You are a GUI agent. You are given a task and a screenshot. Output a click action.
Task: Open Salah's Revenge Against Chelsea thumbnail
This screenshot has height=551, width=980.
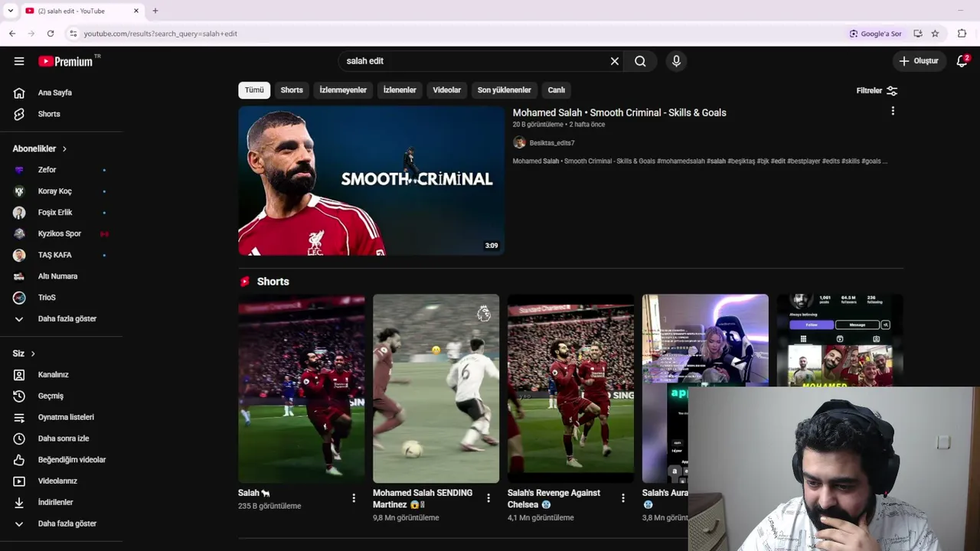click(x=570, y=389)
